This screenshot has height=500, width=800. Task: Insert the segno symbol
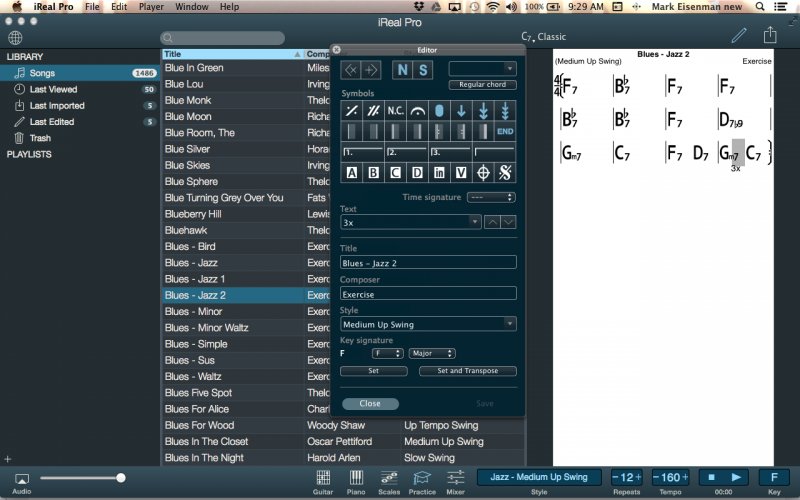point(505,172)
